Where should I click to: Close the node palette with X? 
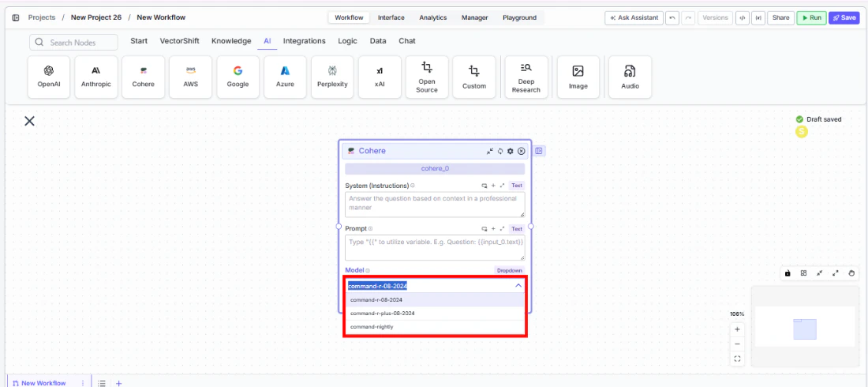tap(29, 121)
